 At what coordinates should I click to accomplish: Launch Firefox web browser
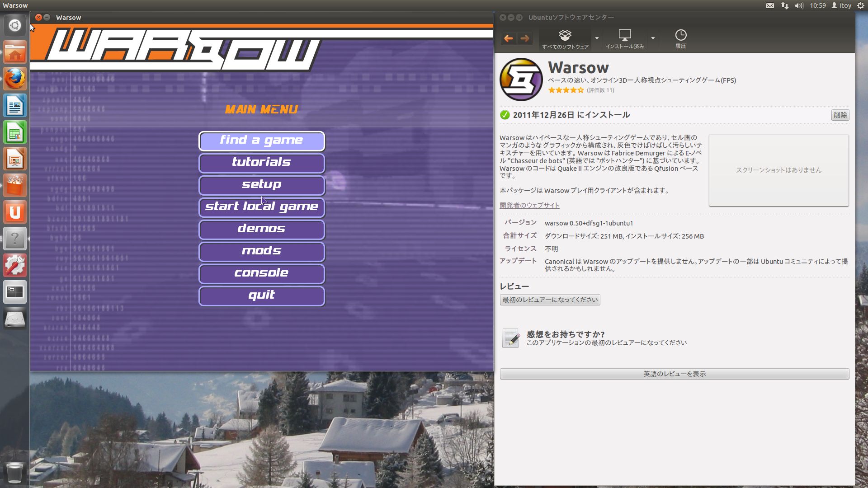click(14, 79)
